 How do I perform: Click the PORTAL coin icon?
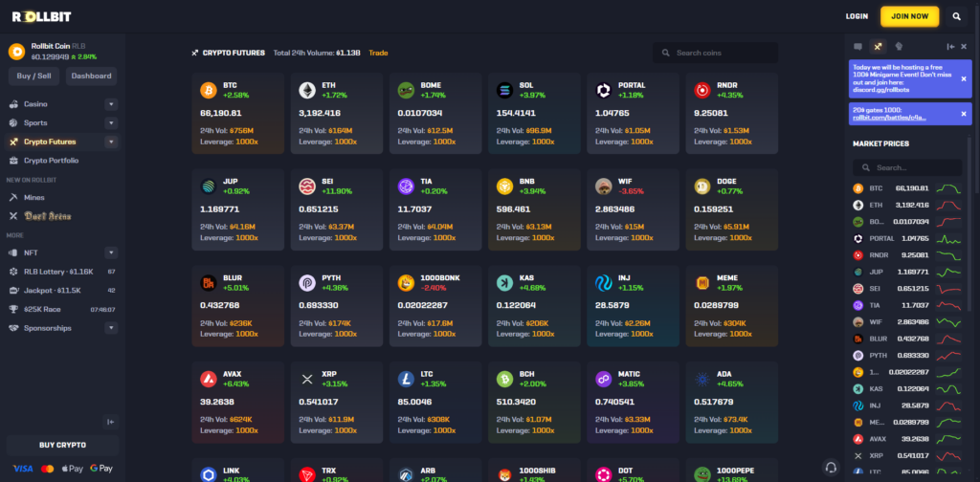click(x=603, y=91)
